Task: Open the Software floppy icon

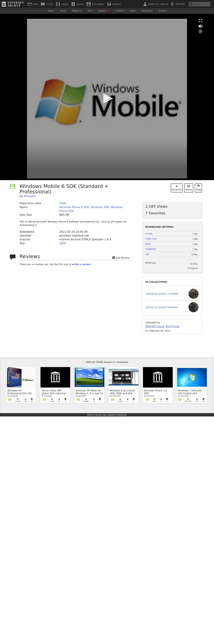Action: point(88,4)
